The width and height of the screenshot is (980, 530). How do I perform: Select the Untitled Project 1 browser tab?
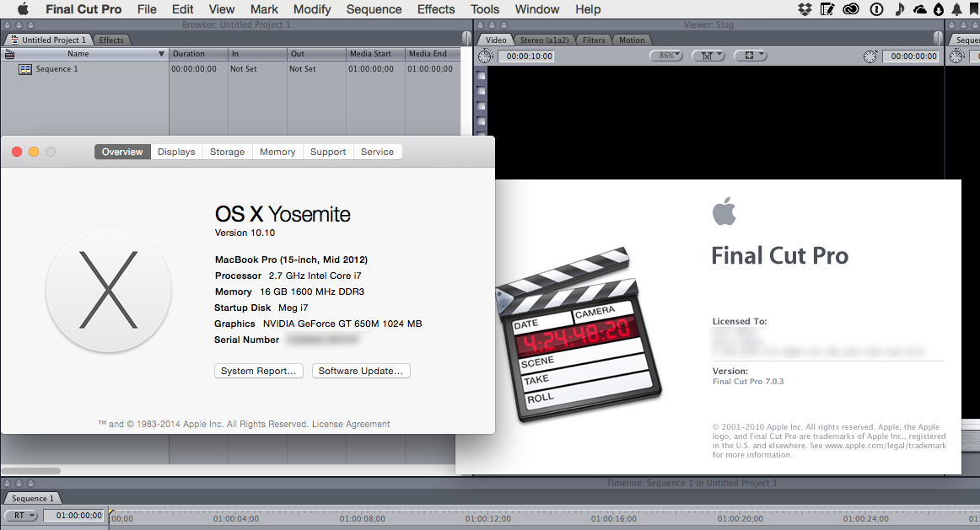pos(49,40)
